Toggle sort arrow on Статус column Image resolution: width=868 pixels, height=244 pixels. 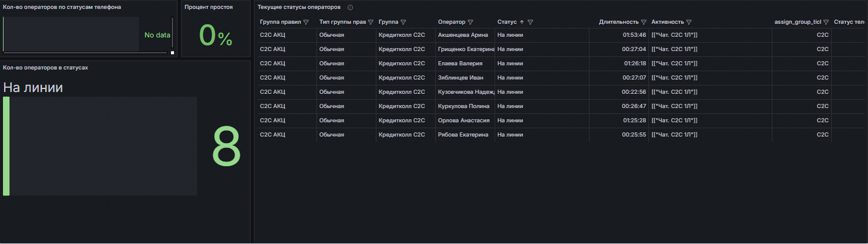[x=522, y=22]
